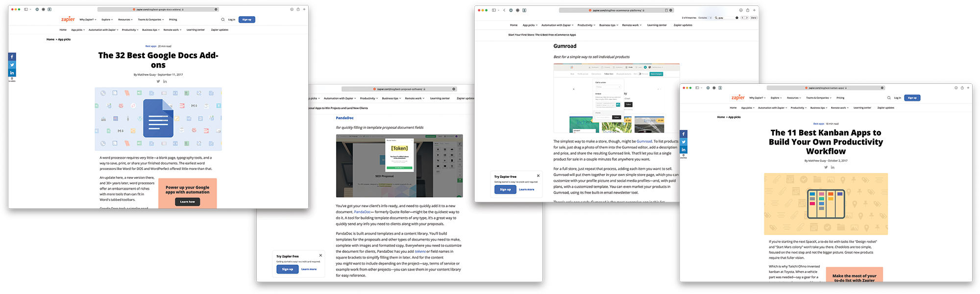Screen dimensions: 980x294
Task: Clear the find-on-page search field
Action: pos(737,18)
